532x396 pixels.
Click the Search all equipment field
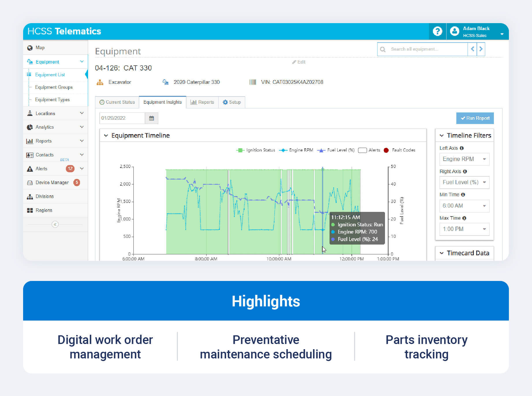[x=423, y=49]
